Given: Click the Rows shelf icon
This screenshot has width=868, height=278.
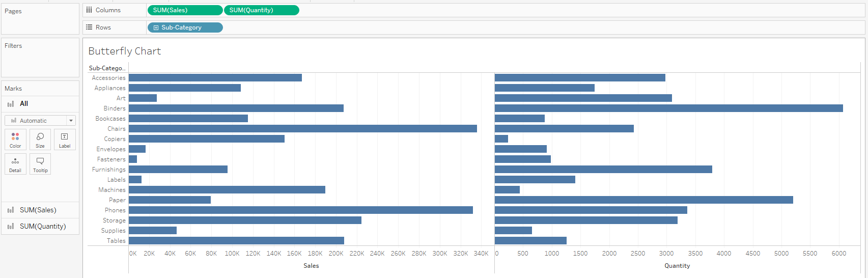Looking at the screenshot, I should 89,27.
